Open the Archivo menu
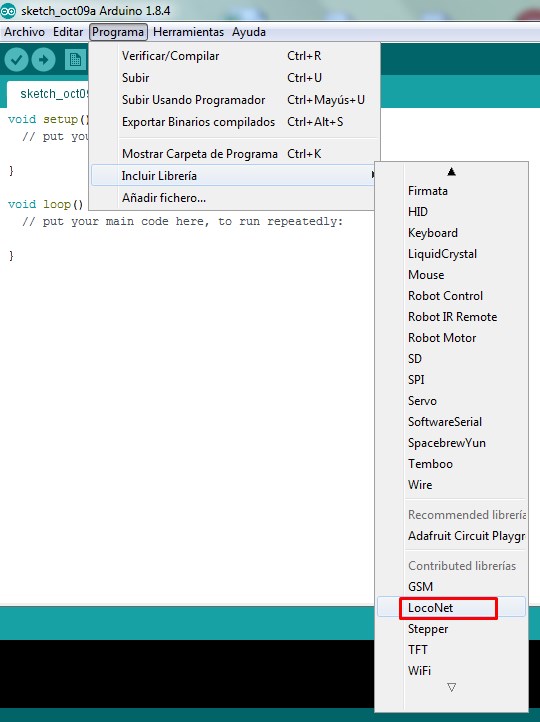 [24, 32]
